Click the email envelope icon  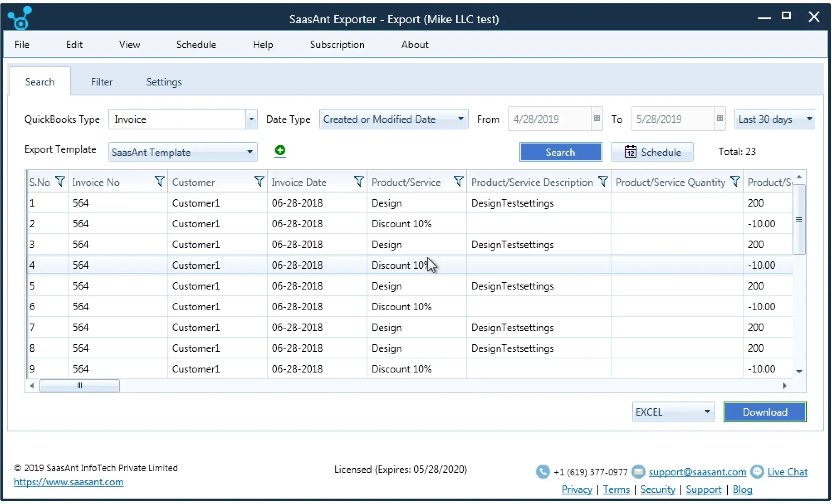639,472
